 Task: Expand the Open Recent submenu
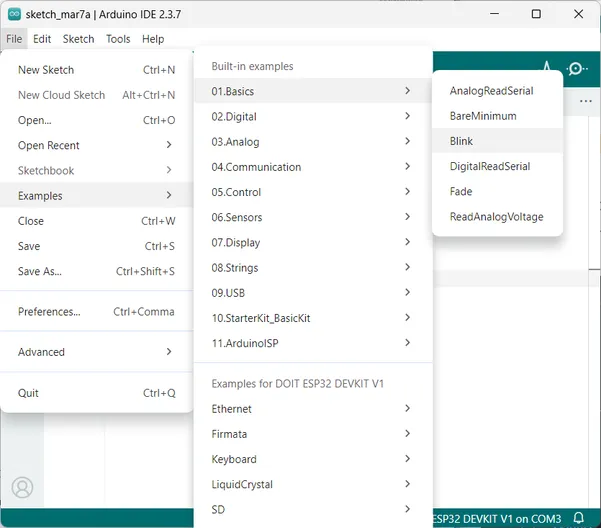pos(97,145)
